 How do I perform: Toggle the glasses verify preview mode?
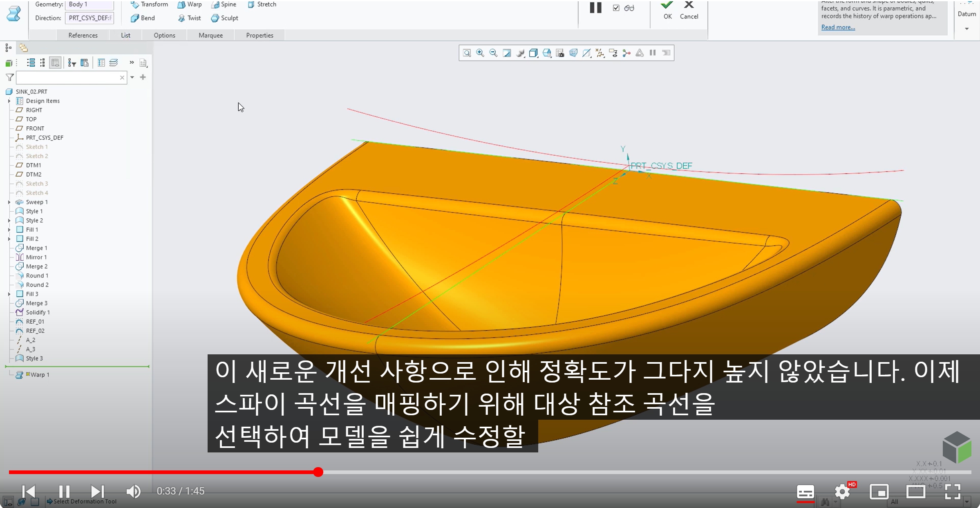tap(629, 8)
